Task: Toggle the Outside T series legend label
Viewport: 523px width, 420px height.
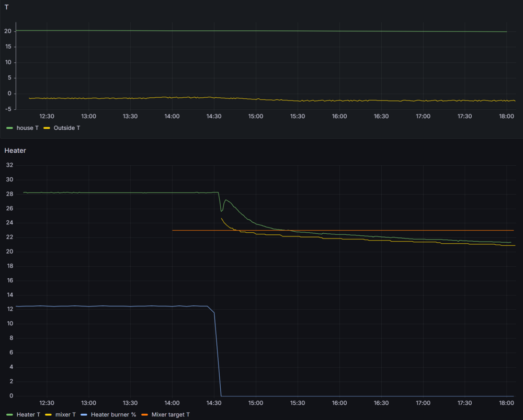Action: coord(67,128)
